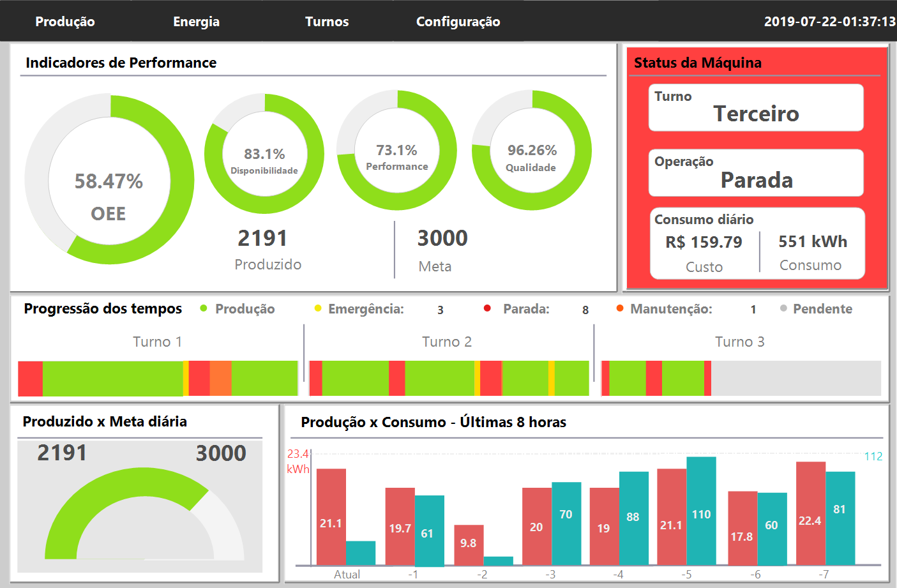This screenshot has height=588, width=897.
Task: Click the Operação card showing Parada
Action: tap(756, 173)
